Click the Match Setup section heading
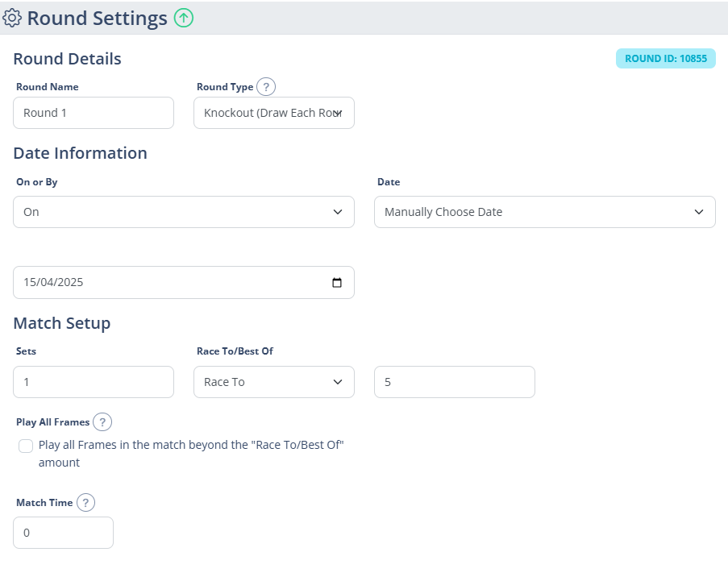 (x=62, y=323)
